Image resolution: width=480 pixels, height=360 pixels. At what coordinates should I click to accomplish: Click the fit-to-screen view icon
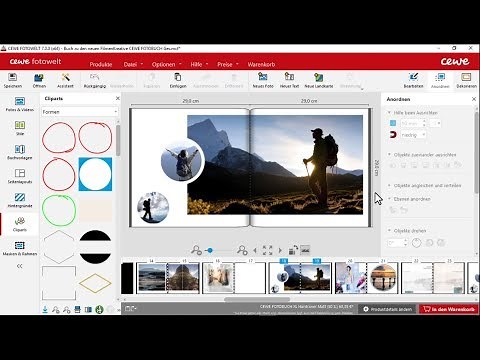[x=267, y=250]
